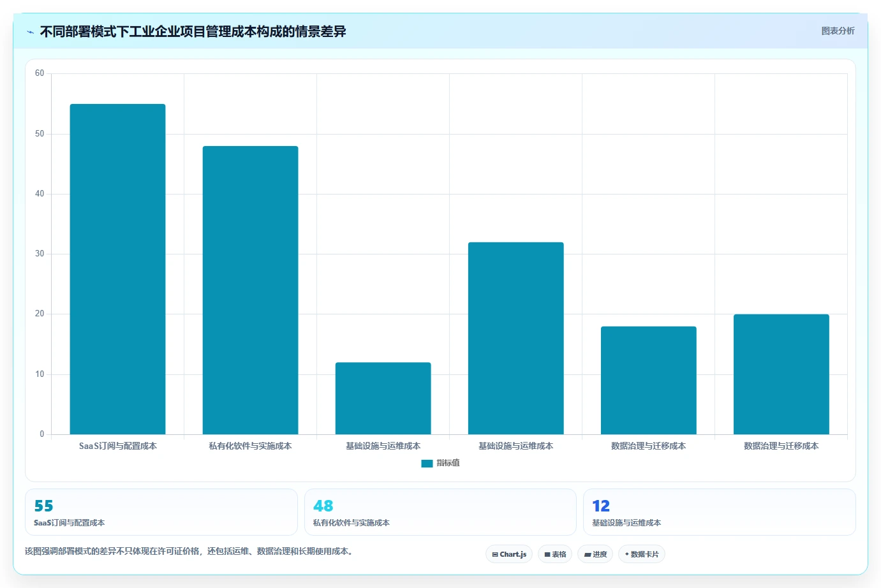
Task: Open the 12 基础设施与运维成本 data card
Action: 719,512
